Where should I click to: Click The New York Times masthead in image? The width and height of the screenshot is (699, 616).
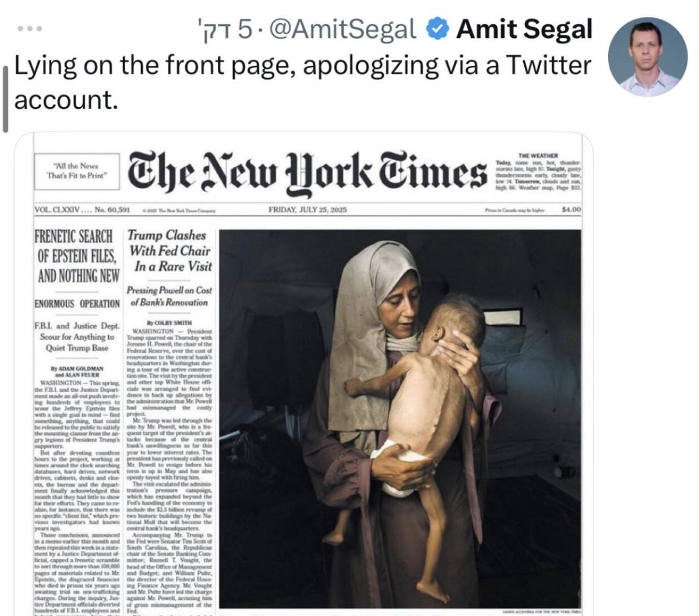307,172
